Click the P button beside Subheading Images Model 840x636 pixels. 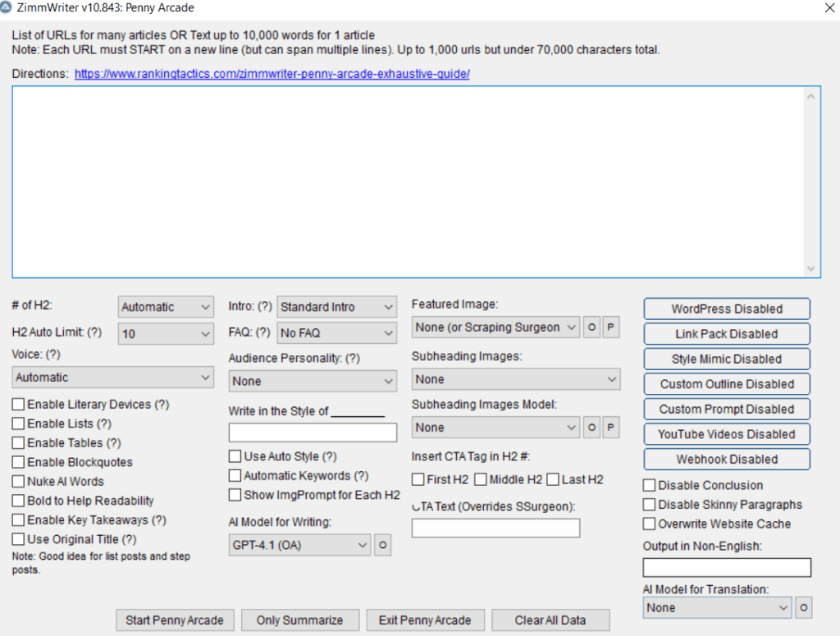pyautogui.click(x=610, y=428)
